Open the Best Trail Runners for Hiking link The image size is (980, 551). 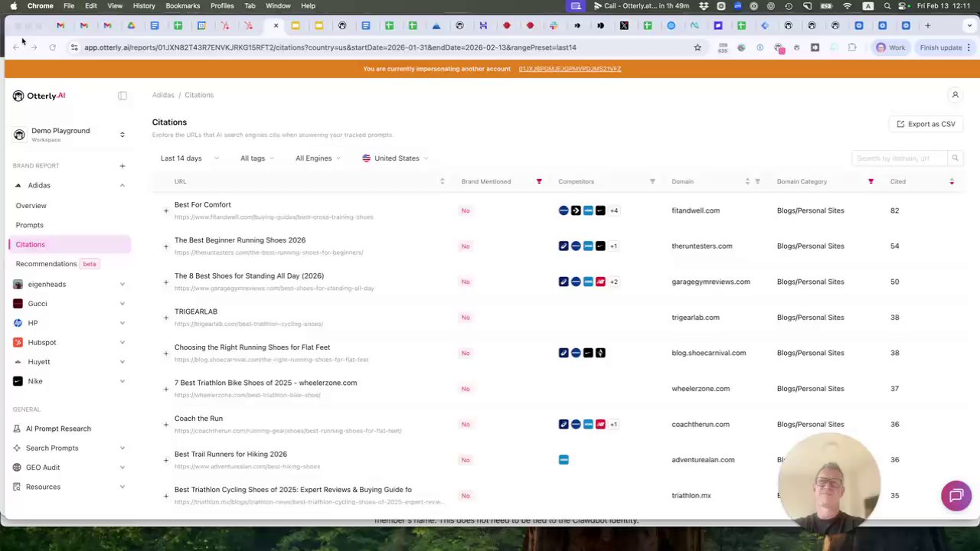pos(230,455)
